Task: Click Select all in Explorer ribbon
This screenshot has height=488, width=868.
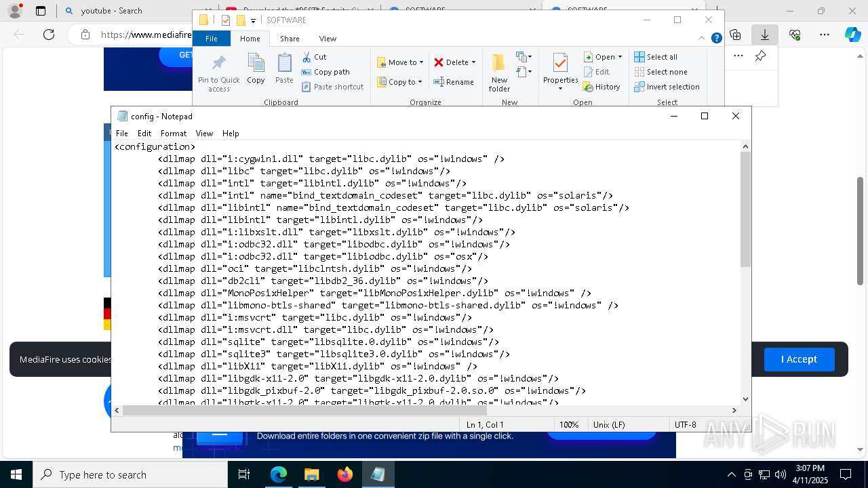Action: tap(656, 57)
